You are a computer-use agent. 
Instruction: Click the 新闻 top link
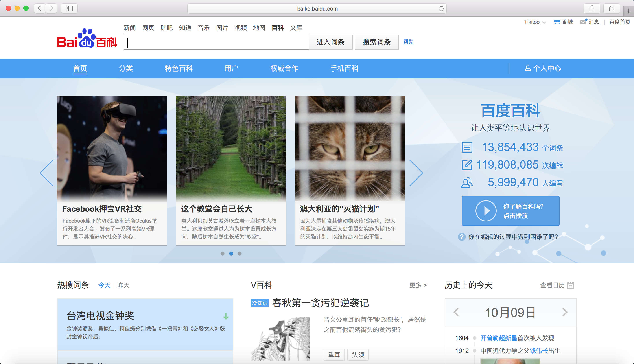point(129,28)
